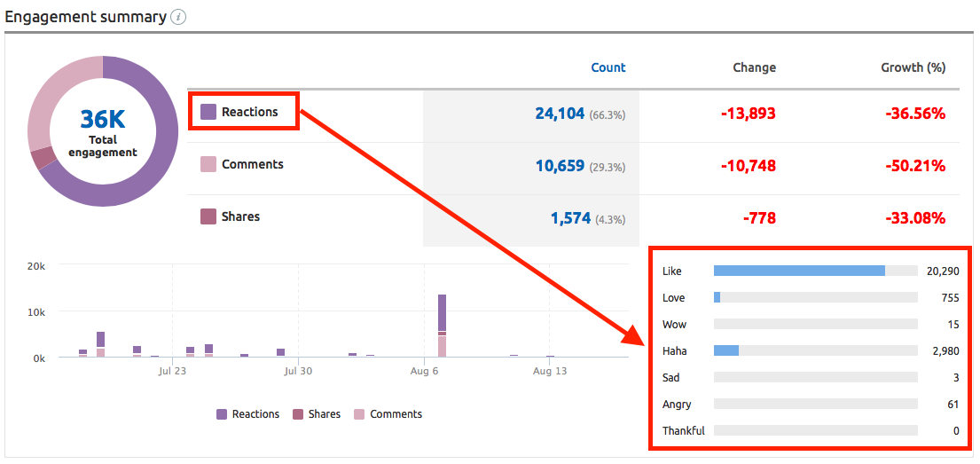
Task: Click the Sad reaction label
Action: 670,378
